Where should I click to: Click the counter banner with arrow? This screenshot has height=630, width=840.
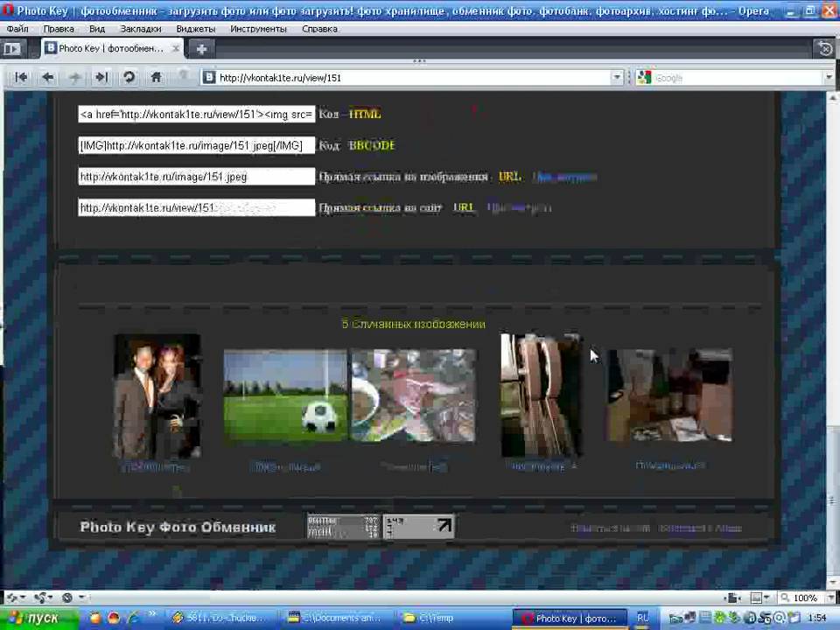click(418, 527)
